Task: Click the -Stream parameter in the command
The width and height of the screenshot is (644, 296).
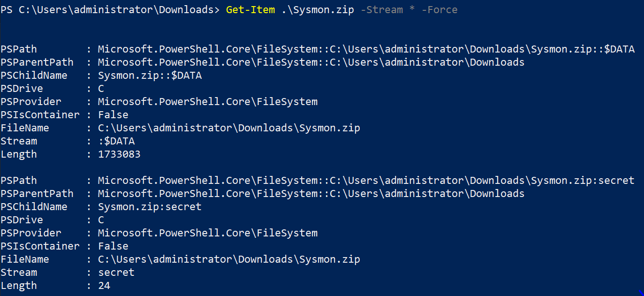Action: click(x=383, y=10)
